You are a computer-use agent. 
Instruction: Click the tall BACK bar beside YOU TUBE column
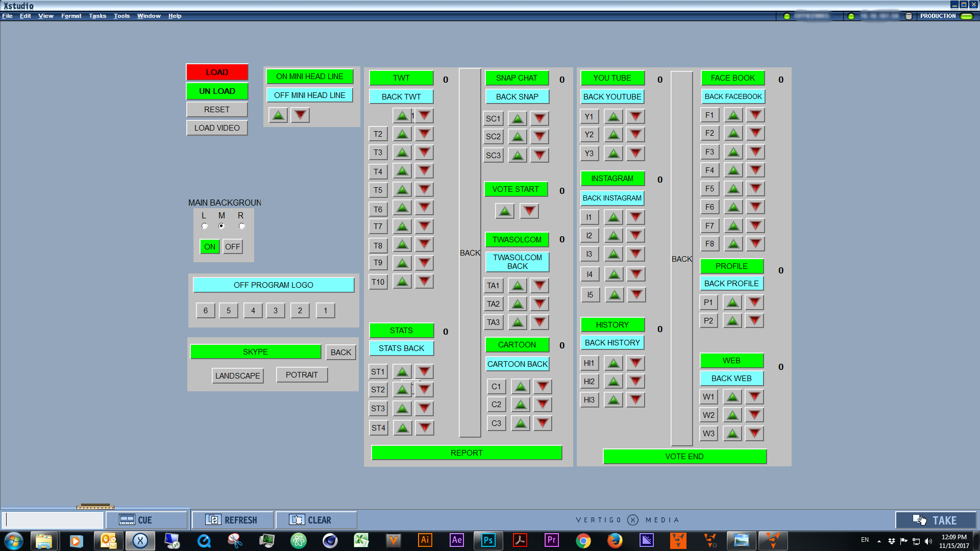681,259
